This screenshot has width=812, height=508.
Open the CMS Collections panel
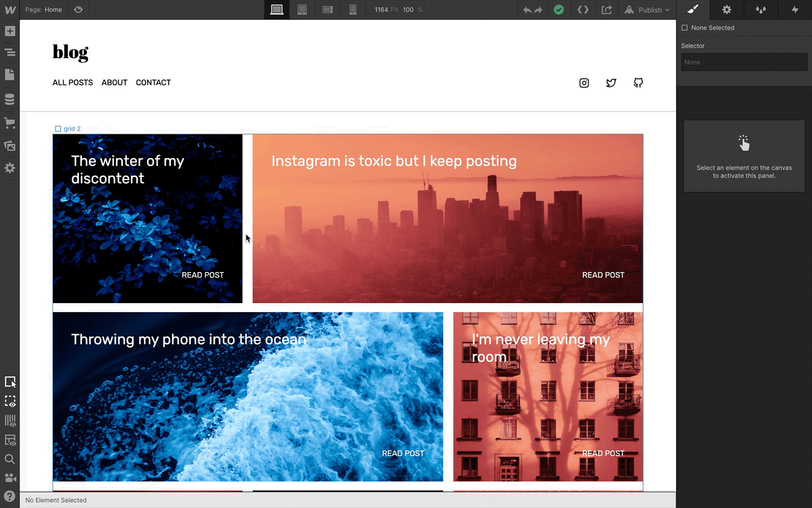coord(10,99)
